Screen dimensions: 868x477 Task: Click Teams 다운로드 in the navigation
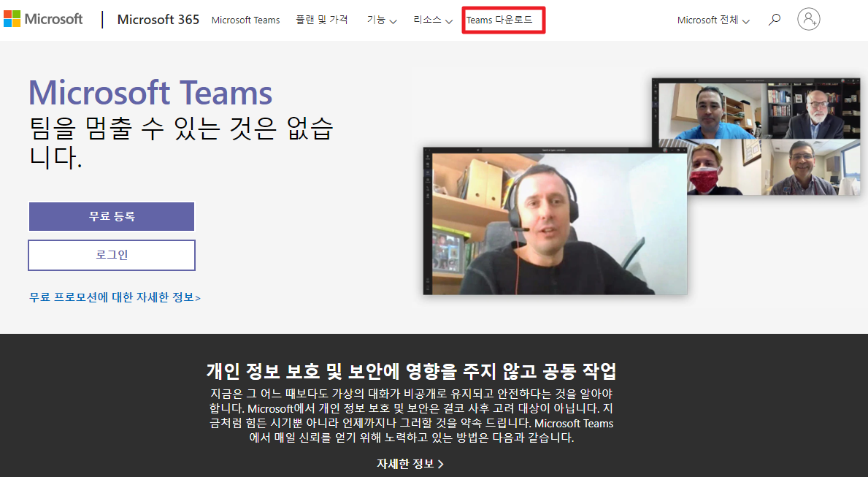[499, 20]
